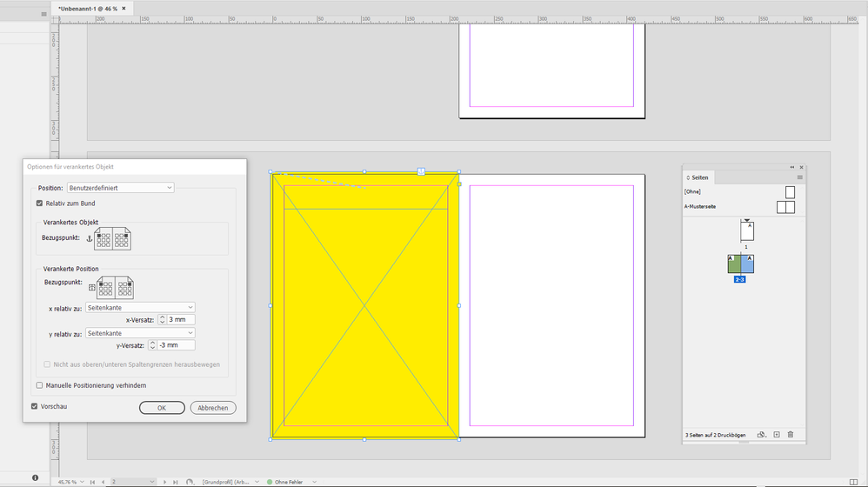Click the y-Versatz -3 mm input field
Image resolution: width=868 pixels, height=487 pixels.
pos(176,344)
